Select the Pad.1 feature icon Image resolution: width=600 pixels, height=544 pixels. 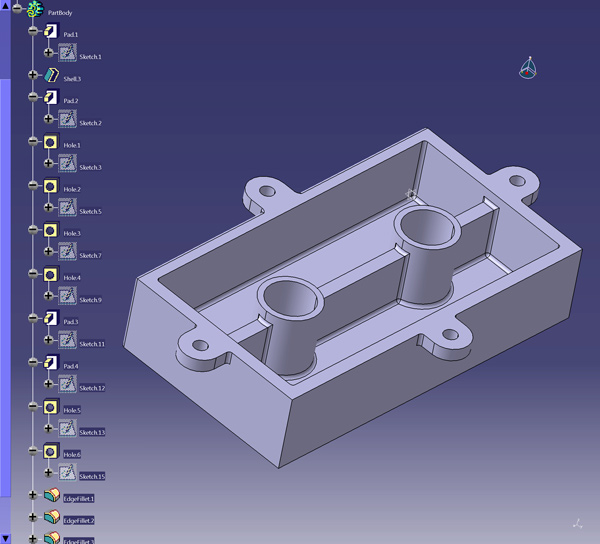50,32
